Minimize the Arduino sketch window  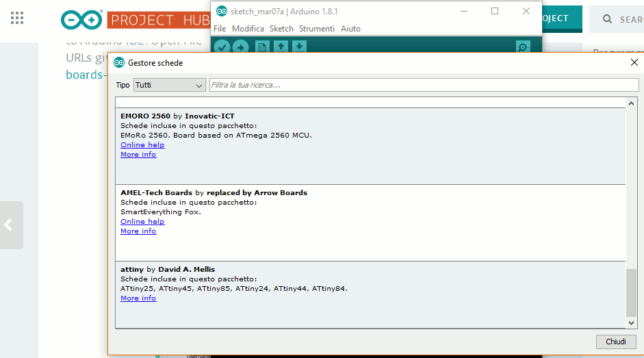click(x=464, y=11)
